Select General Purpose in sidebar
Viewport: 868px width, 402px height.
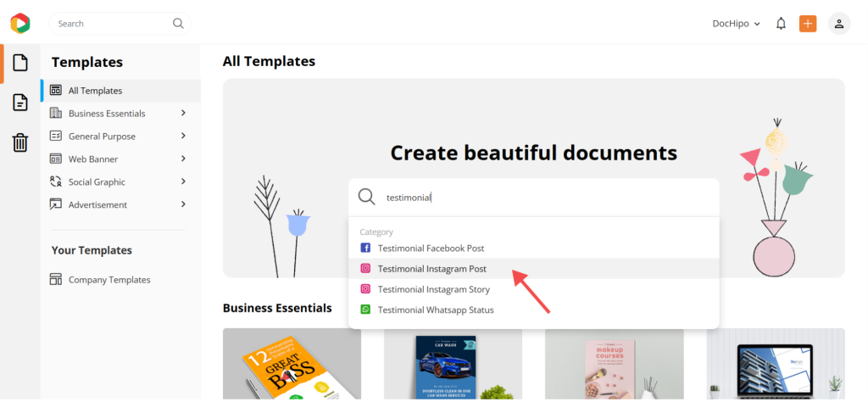(120, 136)
